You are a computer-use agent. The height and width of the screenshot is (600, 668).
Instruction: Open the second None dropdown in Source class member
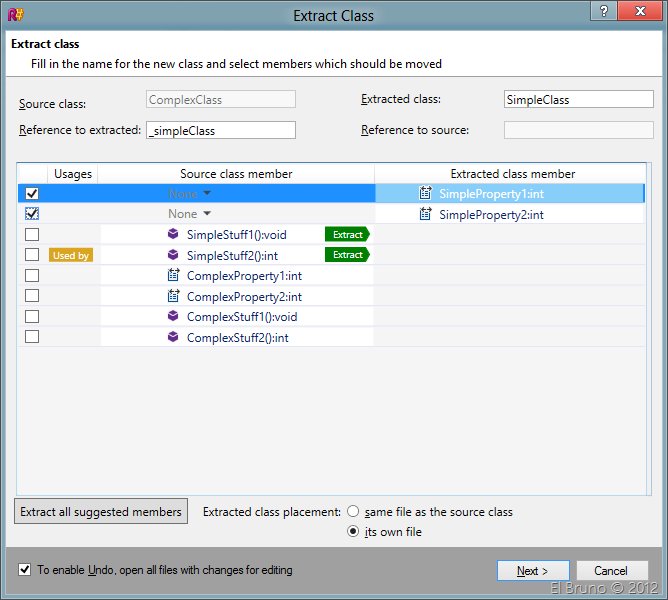[190, 214]
